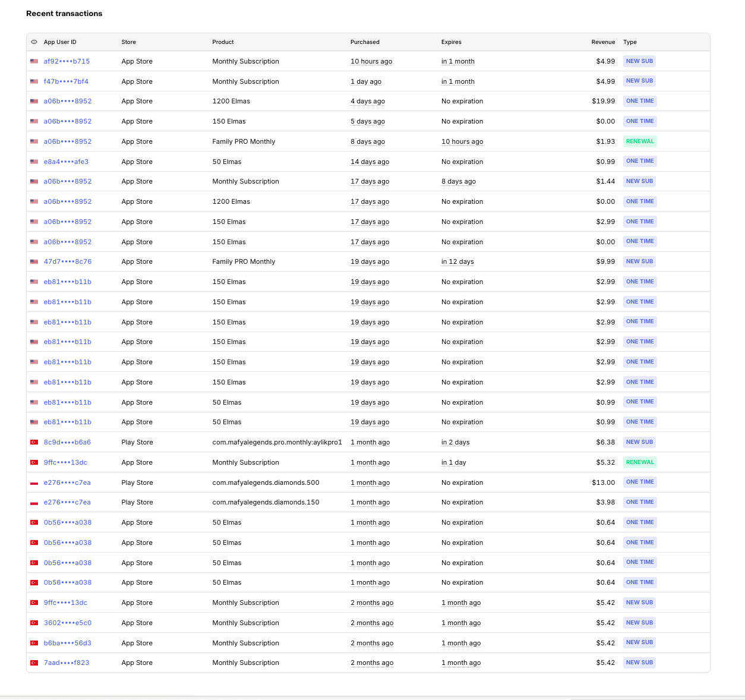Open user 47d7••••8c76
The width and height of the screenshot is (745, 700).
pos(68,261)
